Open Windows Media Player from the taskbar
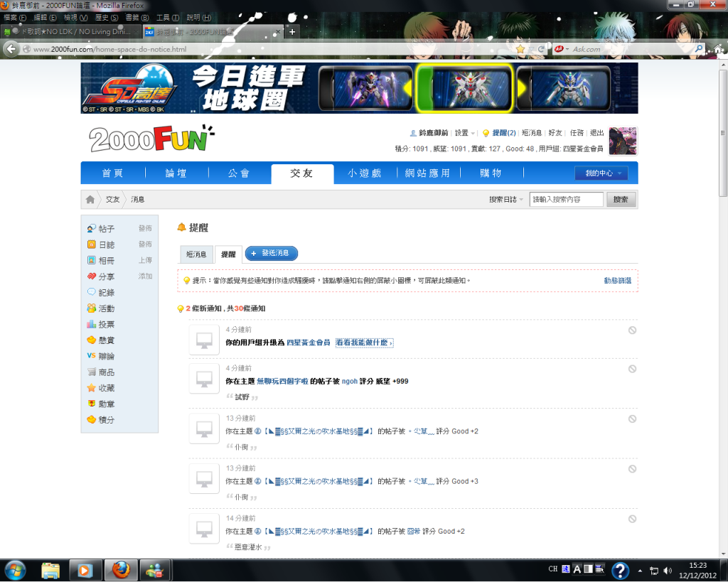The width and height of the screenshot is (728, 582). click(x=85, y=570)
